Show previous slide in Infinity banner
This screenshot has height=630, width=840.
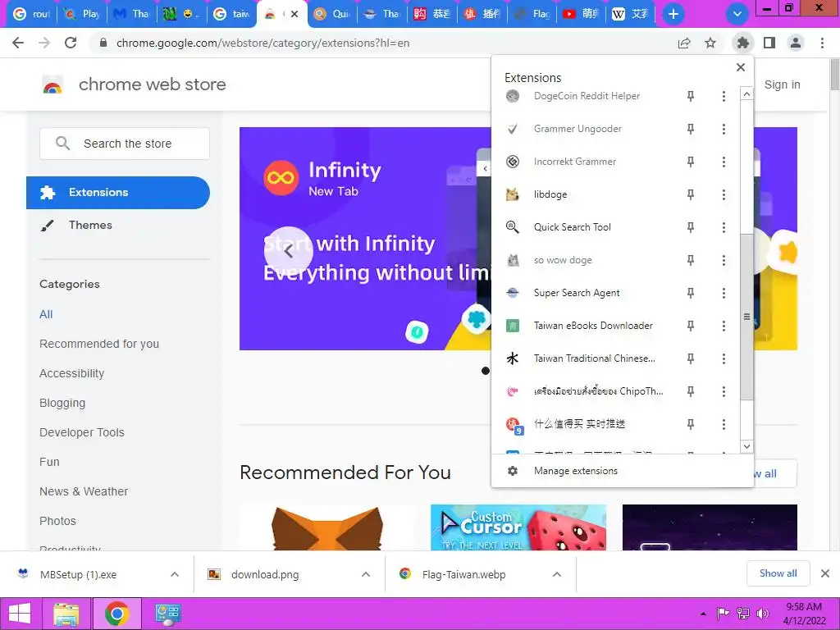[288, 251]
